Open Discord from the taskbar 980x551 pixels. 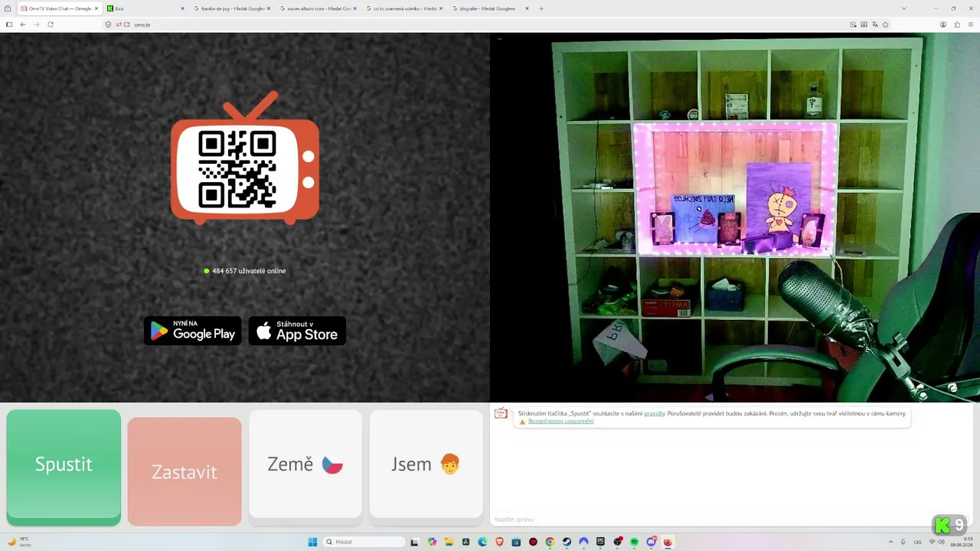652,542
